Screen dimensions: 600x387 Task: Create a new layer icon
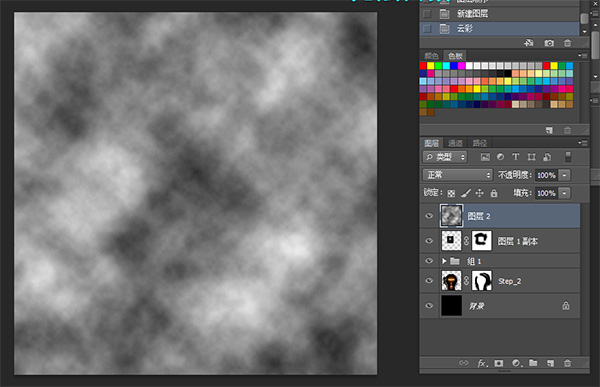point(550,363)
